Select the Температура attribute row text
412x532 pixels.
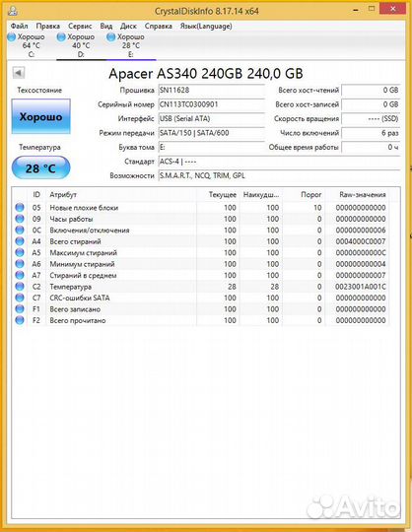71,287
